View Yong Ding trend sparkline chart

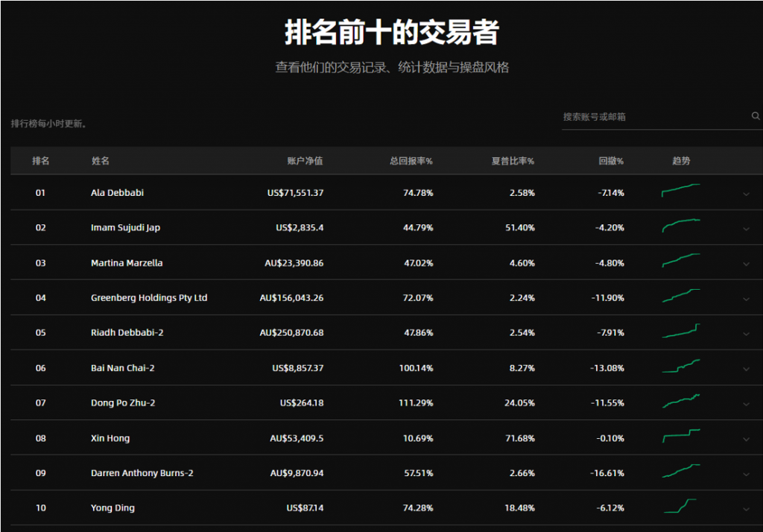point(680,506)
